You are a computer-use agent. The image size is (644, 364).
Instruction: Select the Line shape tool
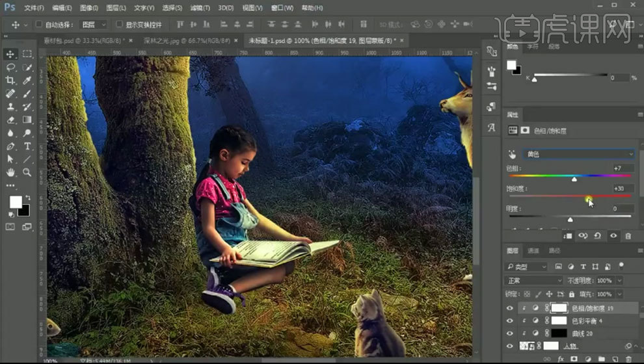click(27, 159)
